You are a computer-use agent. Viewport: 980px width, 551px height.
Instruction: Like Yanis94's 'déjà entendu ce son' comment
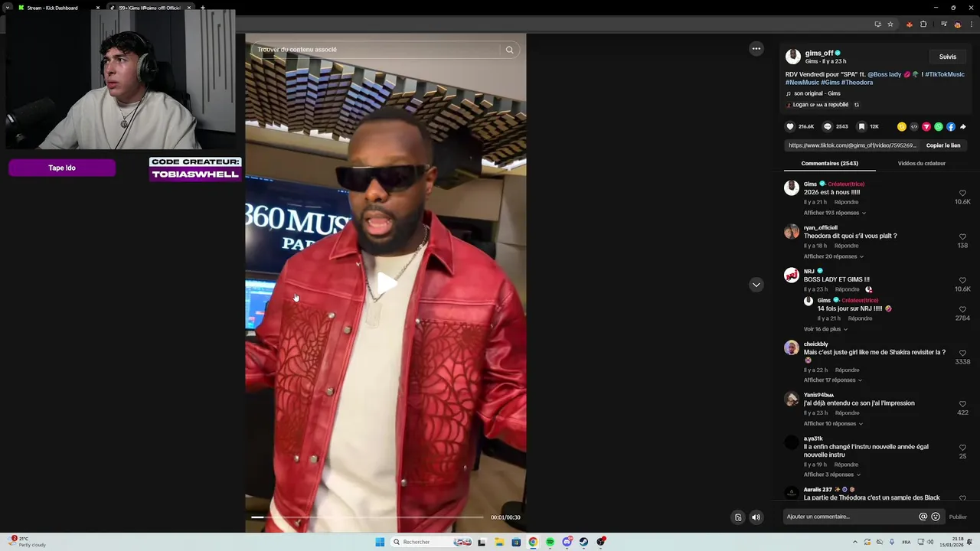coord(962,404)
